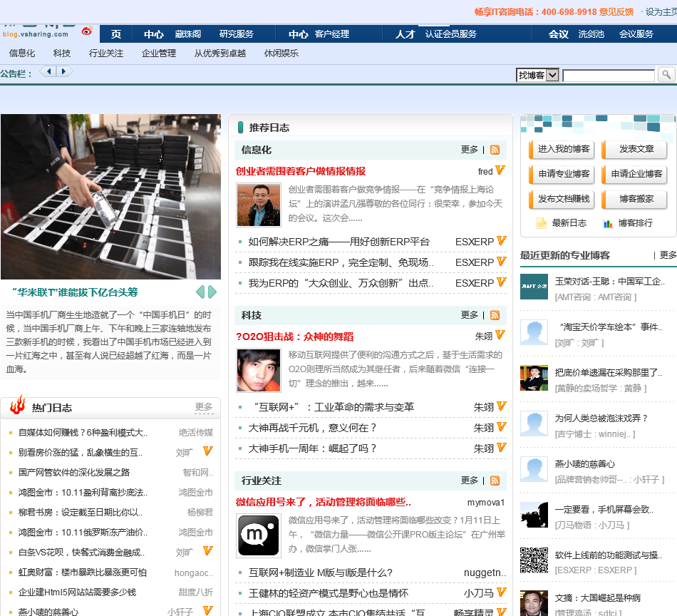Open RSS feed for 行业关注 section
Viewport: 677px width, 616px height.
495,481
